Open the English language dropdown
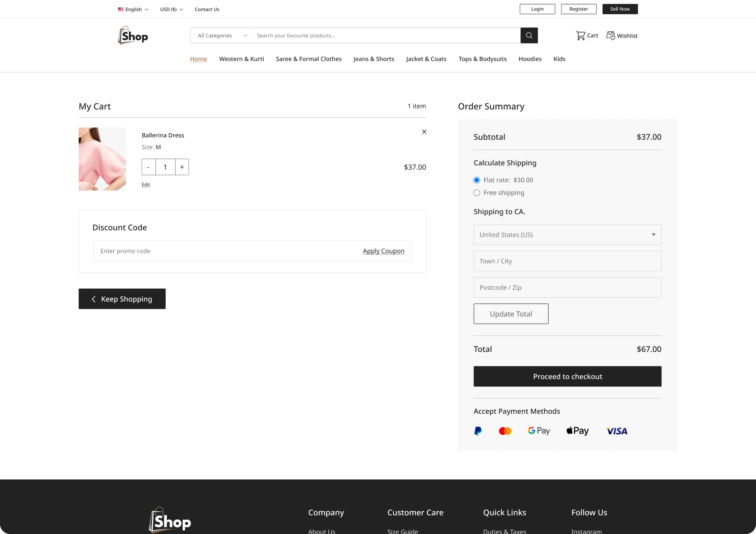 pos(133,9)
